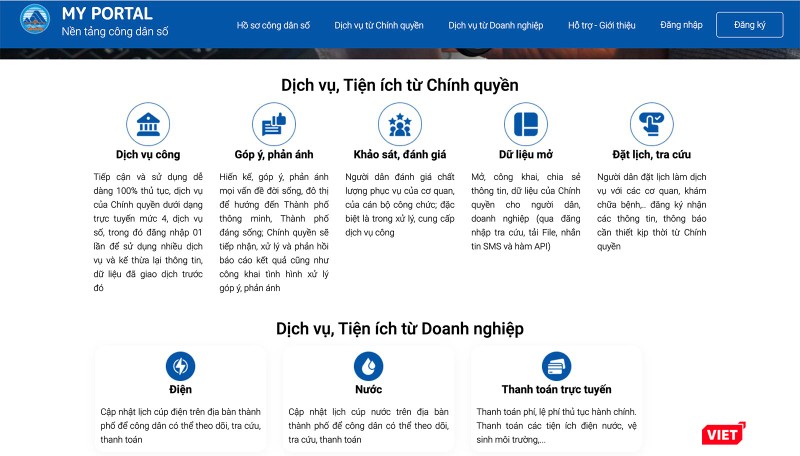Click the Thanh toán phí, lệ phí description
This screenshot has width=800, height=456.
(x=557, y=425)
